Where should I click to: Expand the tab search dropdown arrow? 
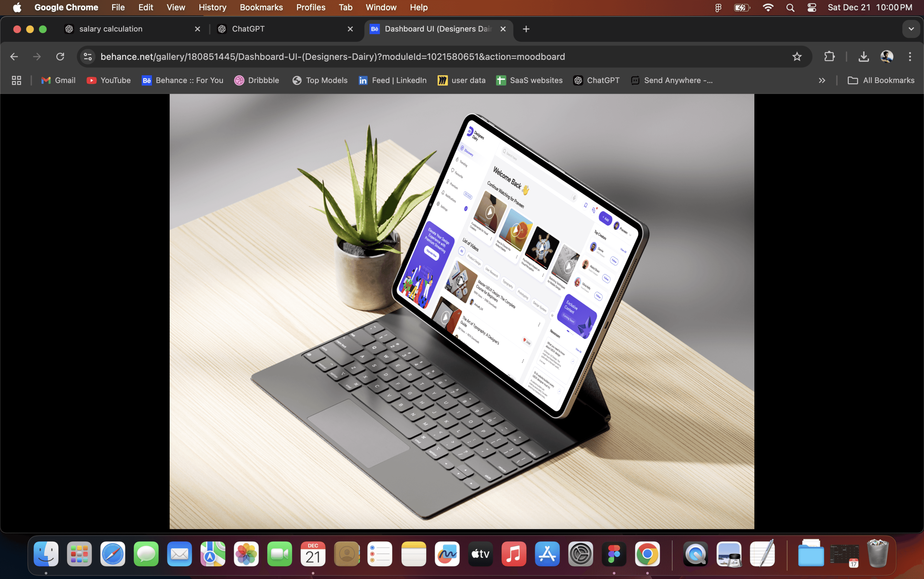[x=911, y=29]
